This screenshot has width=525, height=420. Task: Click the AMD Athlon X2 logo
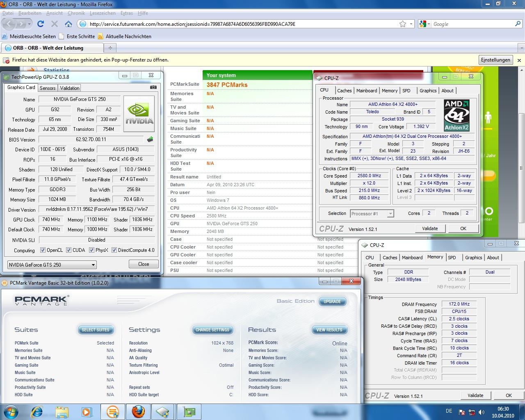(x=457, y=116)
